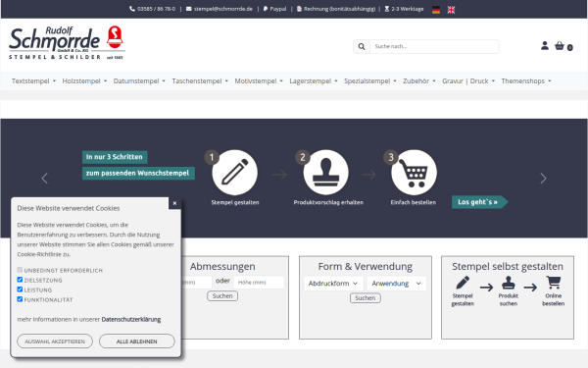The width and height of the screenshot is (588, 368).
Task: Click small stamp icon Produkt suchen
Action: (508, 283)
